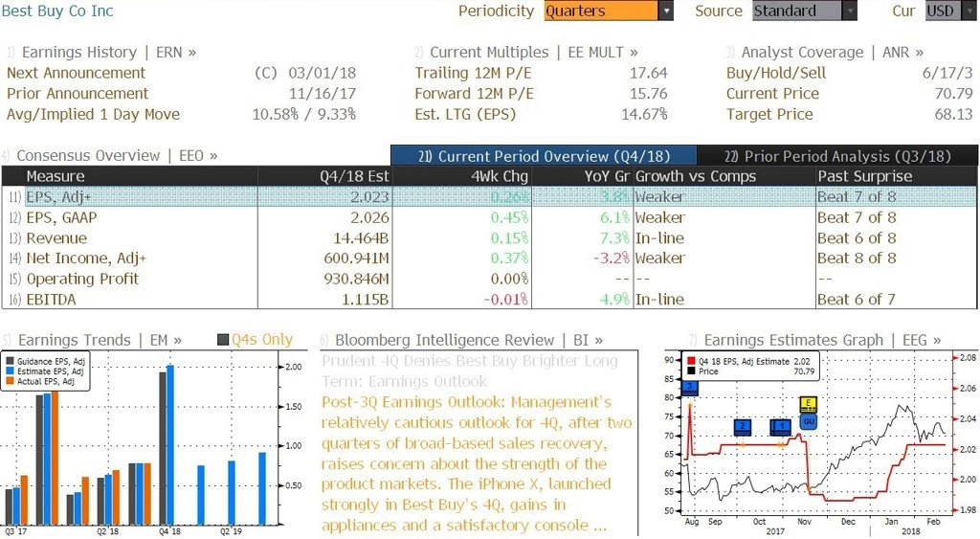Click the black Price legend swatch
The height and width of the screenshot is (539, 980).
click(691, 371)
